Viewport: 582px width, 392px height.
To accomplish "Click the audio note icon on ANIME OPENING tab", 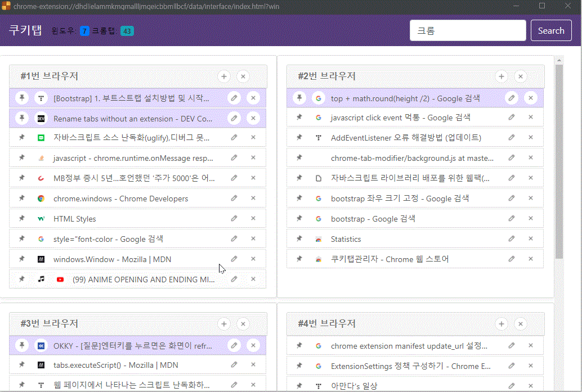I will coord(41,279).
